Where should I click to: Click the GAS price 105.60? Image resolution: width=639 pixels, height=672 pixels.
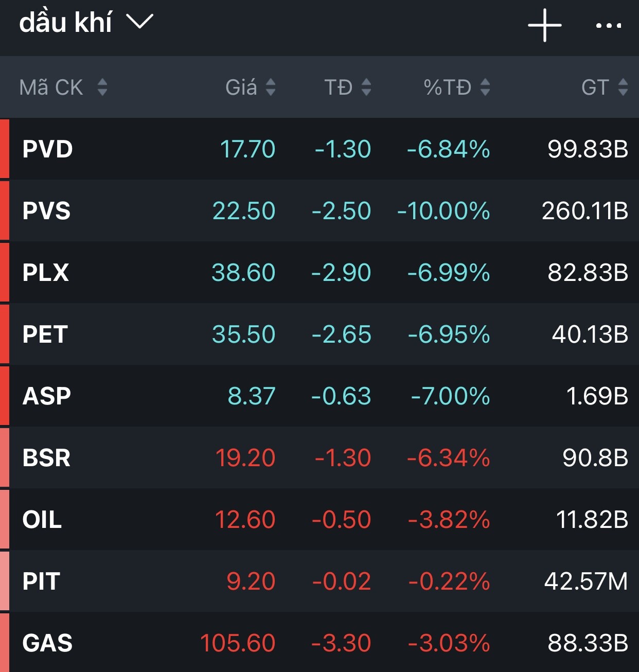238,643
